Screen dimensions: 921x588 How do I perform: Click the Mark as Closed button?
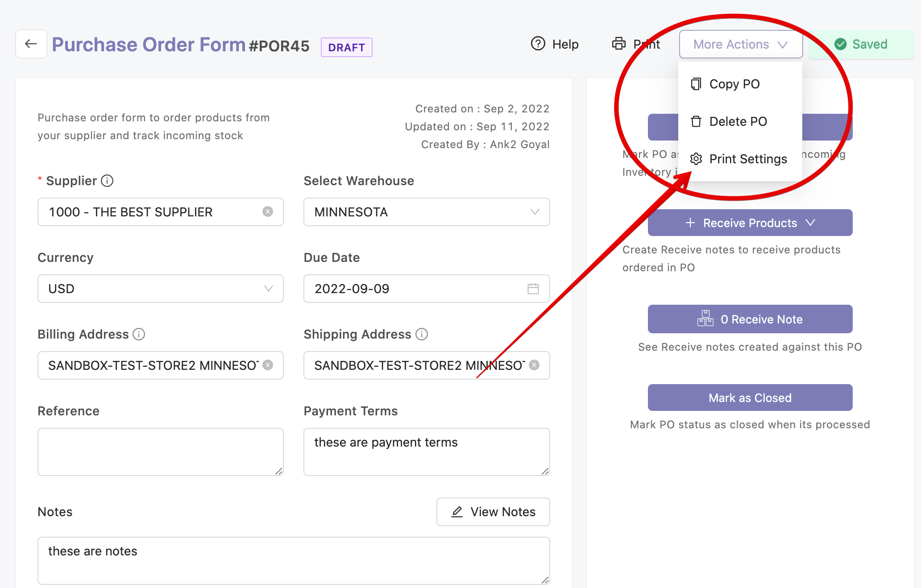click(x=750, y=398)
